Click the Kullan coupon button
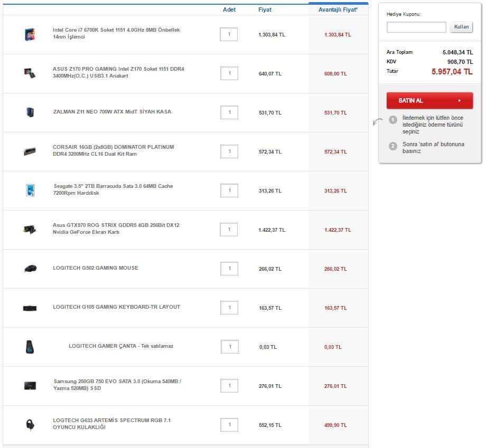 click(461, 27)
